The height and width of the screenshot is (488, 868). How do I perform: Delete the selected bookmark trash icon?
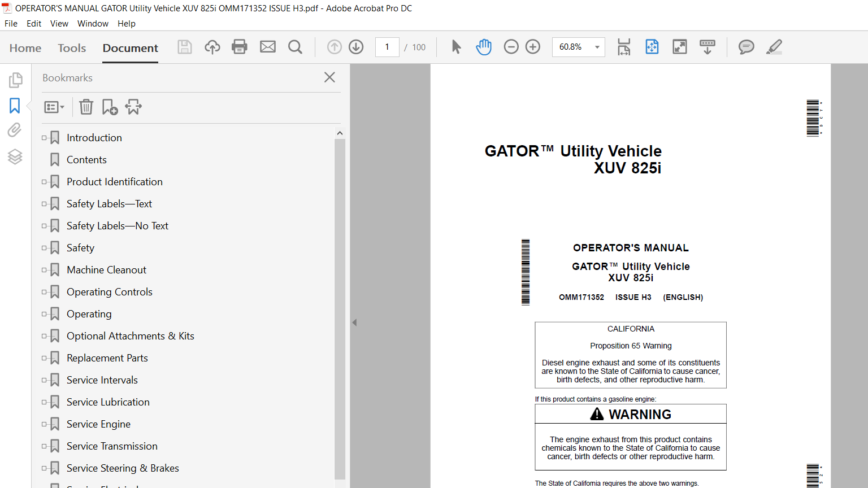(86, 107)
